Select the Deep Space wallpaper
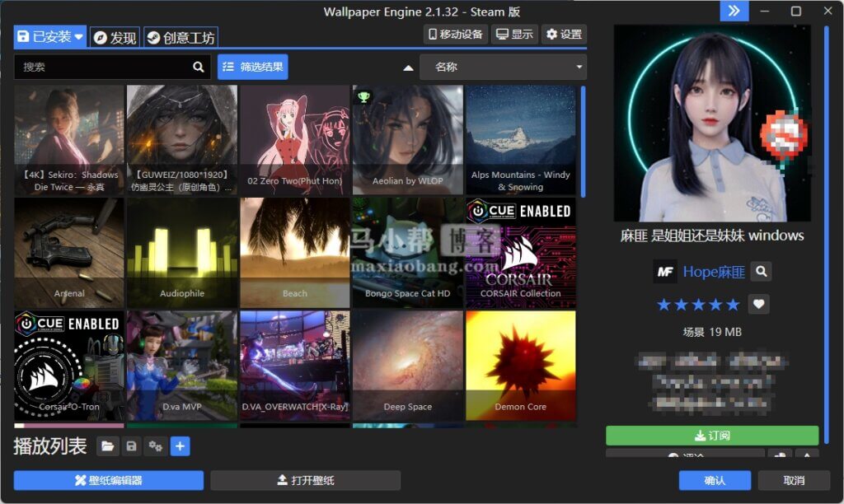The width and height of the screenshot is (844, 504). click(407, 366)
